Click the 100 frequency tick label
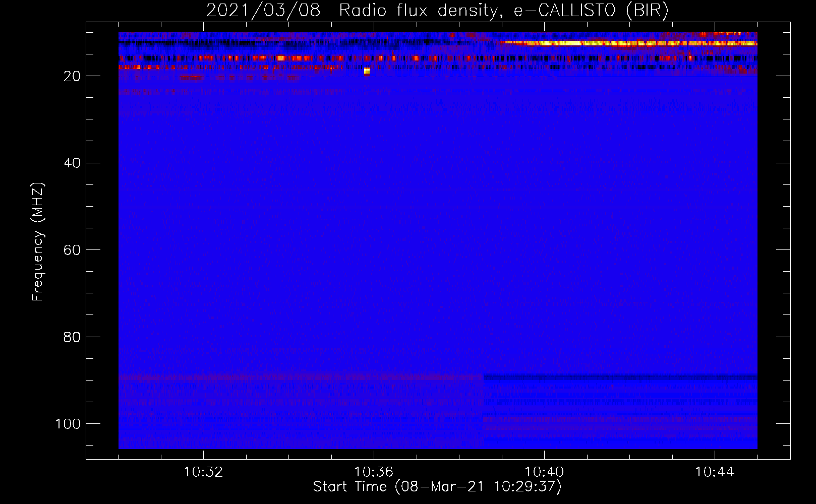816x504 pixels. point(68,424)
